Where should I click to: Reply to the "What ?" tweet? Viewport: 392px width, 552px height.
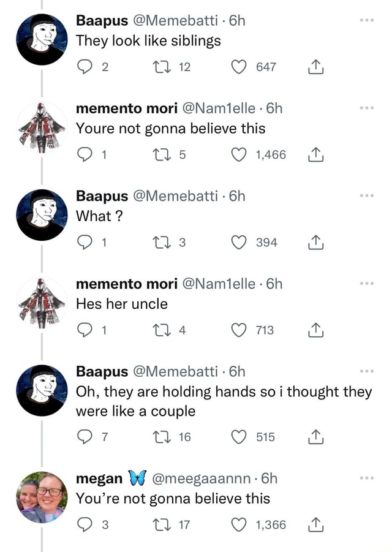click(x=84, y=242)
